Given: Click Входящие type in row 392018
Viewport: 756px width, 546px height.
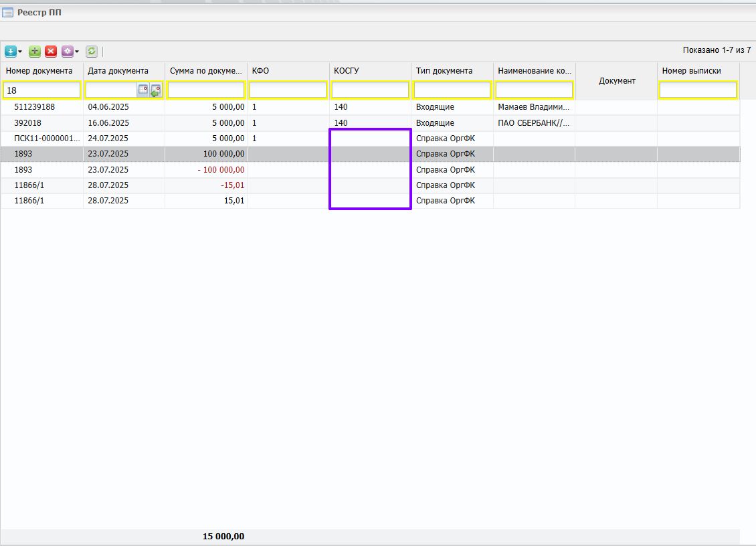Looking at the screenshot, I should click(435, 123).
